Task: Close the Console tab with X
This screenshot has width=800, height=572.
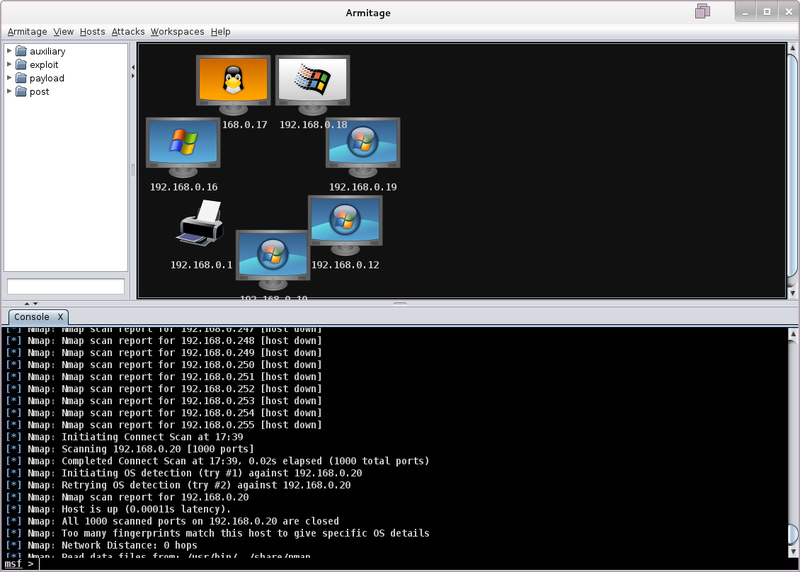Action: point(60,317)
